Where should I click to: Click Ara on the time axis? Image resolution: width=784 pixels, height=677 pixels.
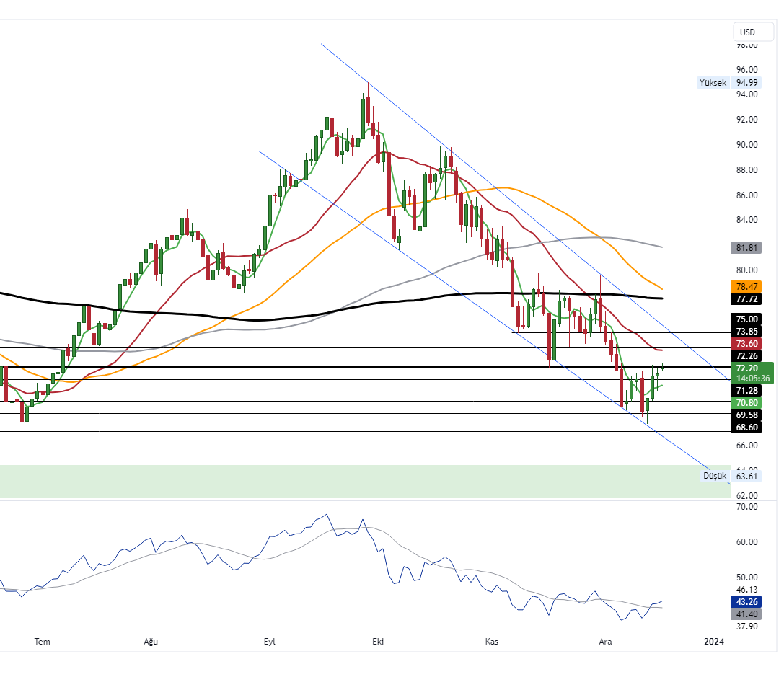pyautogui.click(x=604, y=641)
